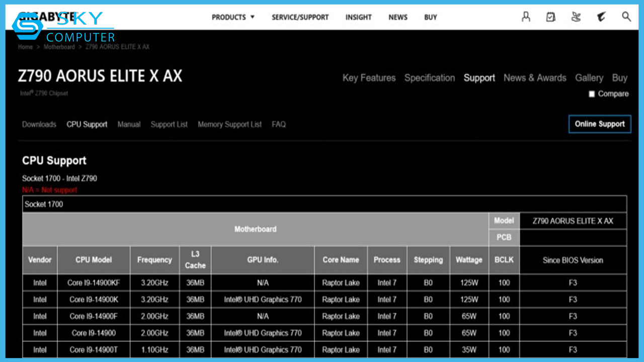Image resolution: width=644 pixels, height=362 pixels.
Task: Click N/A GPU cell in 14900KF row
Action: 263,283
